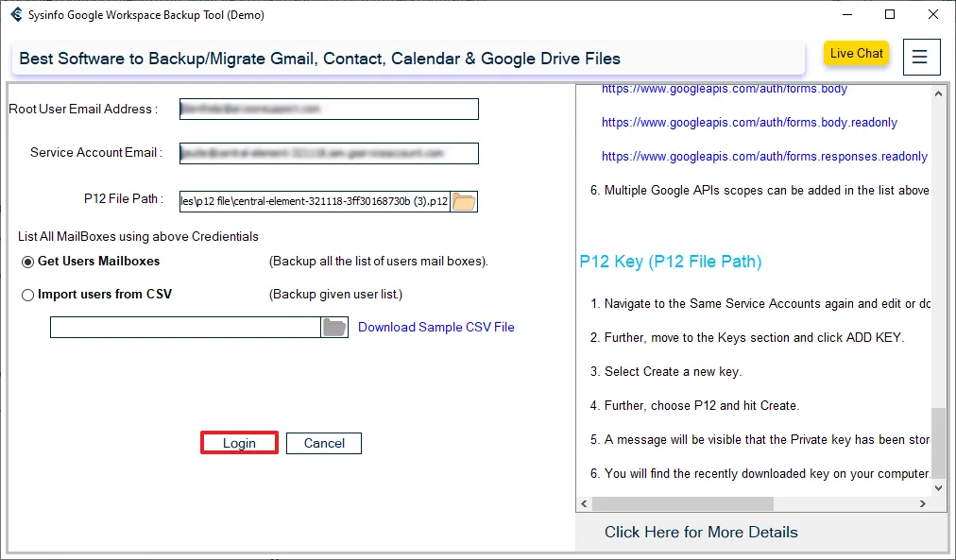Maximize the Sysinfo backup tool window
The image size is (956, 560).
[x=890, y=14]
